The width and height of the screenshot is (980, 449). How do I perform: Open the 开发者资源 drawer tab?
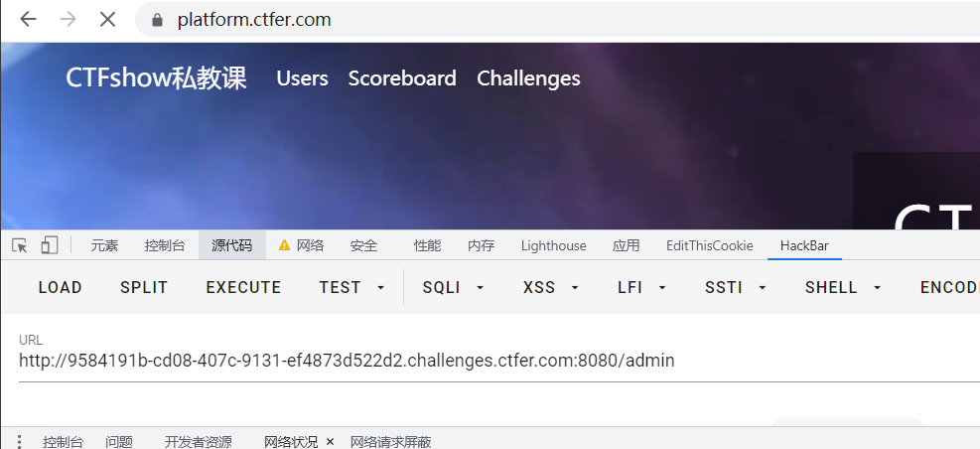(199, 441)
